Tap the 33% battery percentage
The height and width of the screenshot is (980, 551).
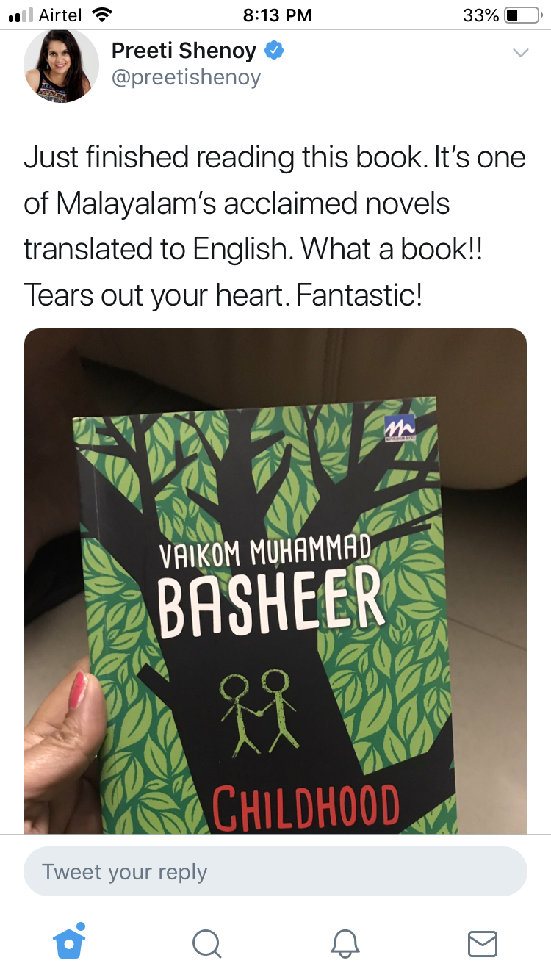coord(481,15)
